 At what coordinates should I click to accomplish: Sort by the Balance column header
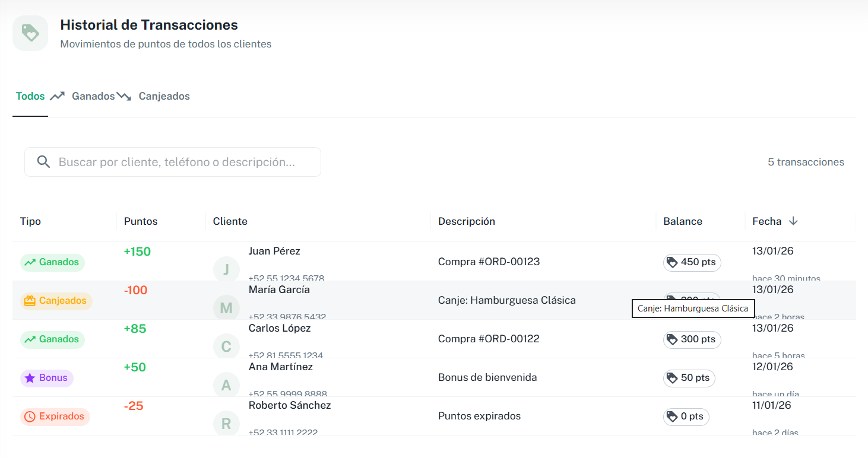coord(682,221)
